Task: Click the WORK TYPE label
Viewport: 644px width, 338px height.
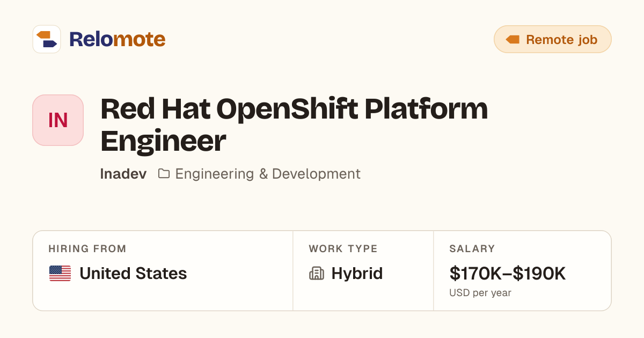Action: pos(343,249)
